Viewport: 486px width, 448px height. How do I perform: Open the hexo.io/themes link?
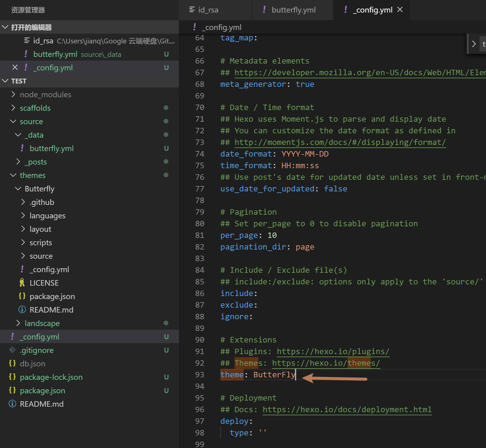click(x=326, y=363)
